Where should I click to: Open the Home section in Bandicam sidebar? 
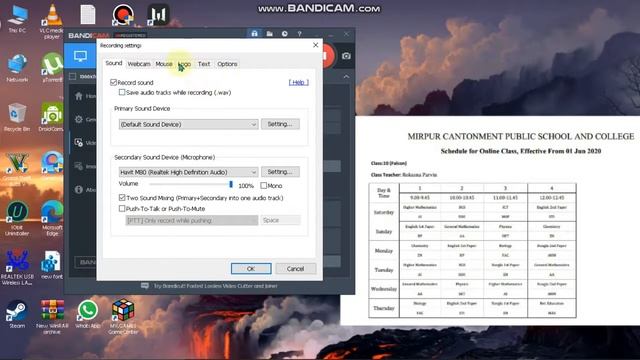pyautogui.click(x=84, y=96)
